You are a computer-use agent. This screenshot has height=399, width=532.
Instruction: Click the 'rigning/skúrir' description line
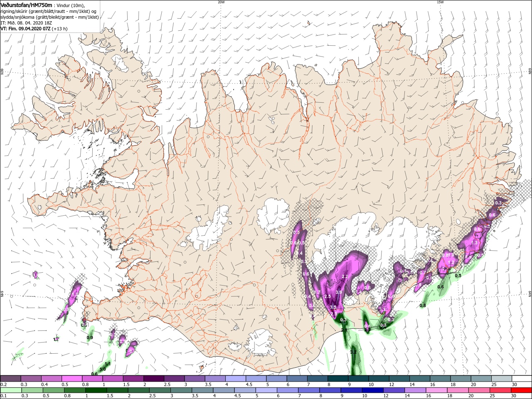pyautogui.click(x=48, y=11)
